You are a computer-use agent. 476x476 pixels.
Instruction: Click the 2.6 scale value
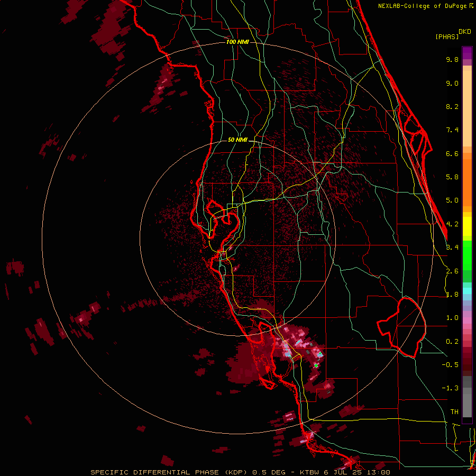[x=452, y=271]
